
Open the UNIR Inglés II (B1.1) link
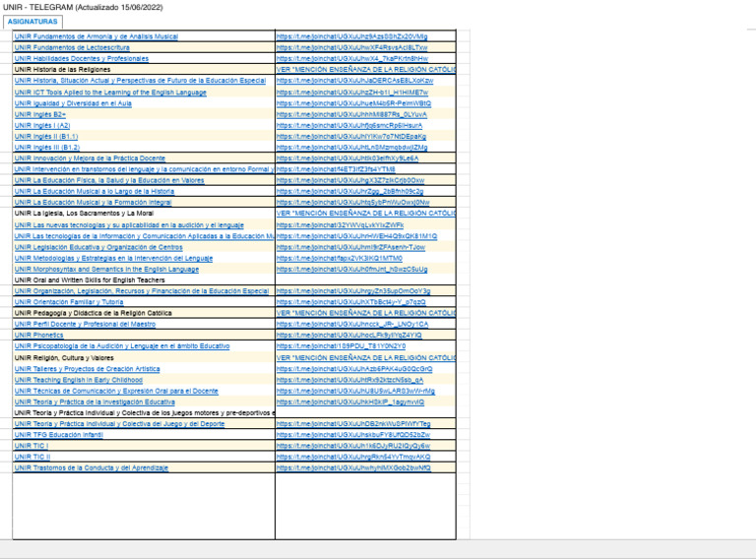tap(46, 137)
